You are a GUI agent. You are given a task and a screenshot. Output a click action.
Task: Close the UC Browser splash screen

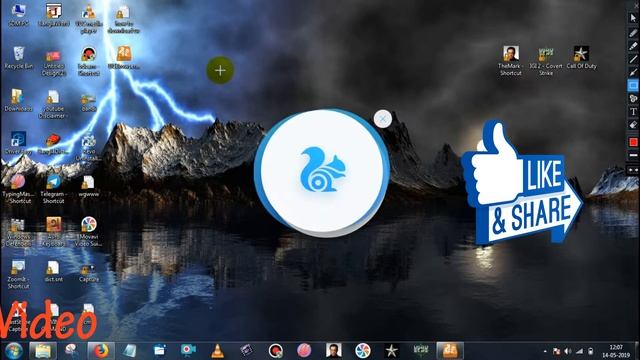click(x=383, y=119)
